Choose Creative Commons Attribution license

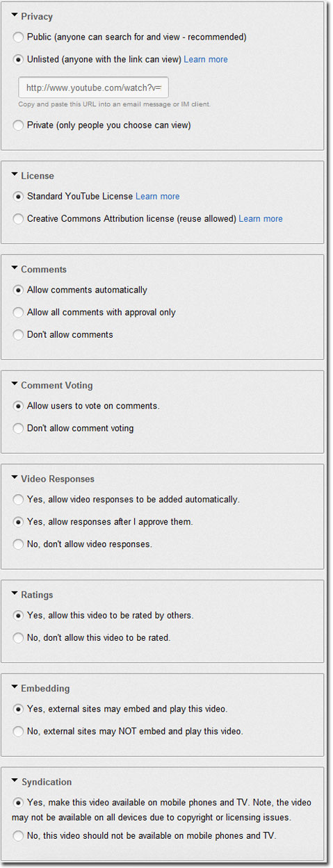tap(19, 219)
